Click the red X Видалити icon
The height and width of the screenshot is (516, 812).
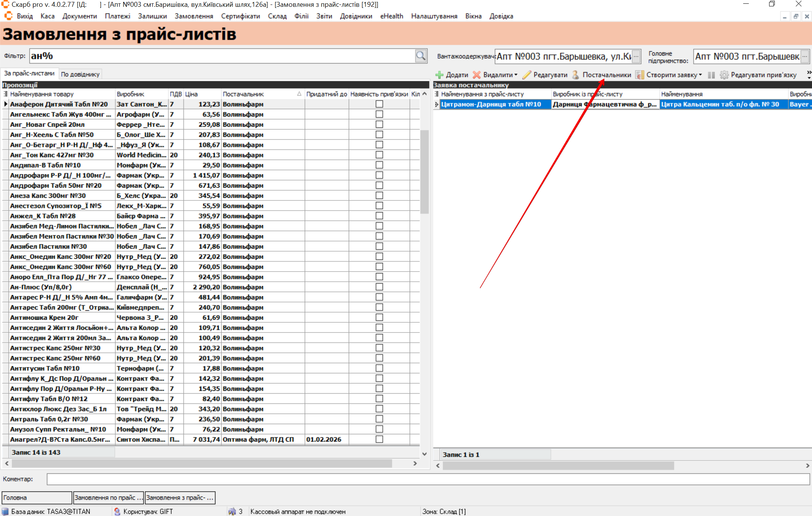tap(477, 75)
